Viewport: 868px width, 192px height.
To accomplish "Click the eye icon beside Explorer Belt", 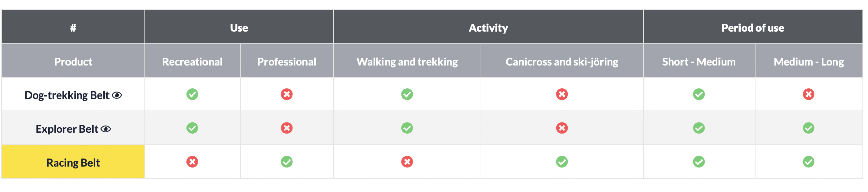I will coord(106,129).
